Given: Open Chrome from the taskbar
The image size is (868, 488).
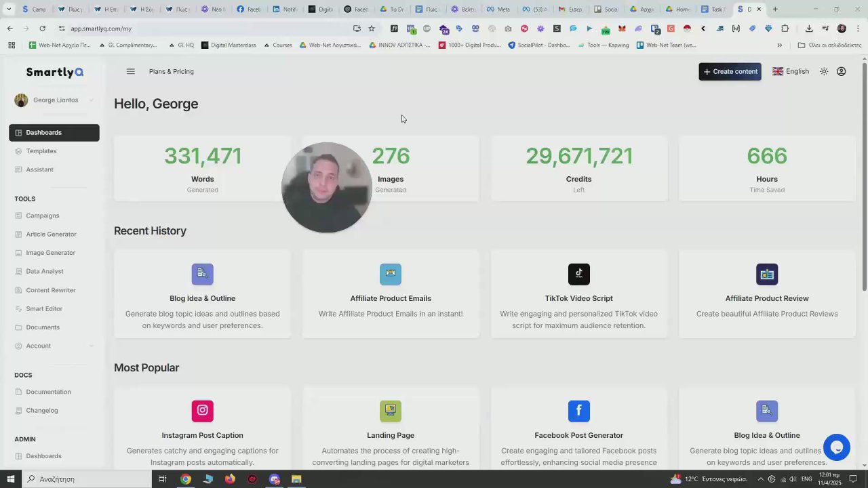Looking at the screenshot, I should pyautogui.click(x=186, y=479).
